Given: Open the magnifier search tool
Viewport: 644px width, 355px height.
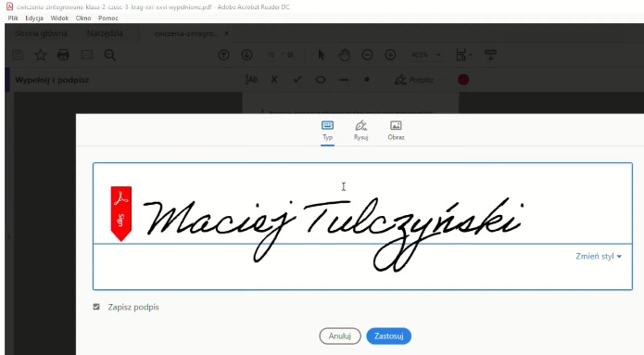Looking at the screenshot, I should tap(109, 55).
